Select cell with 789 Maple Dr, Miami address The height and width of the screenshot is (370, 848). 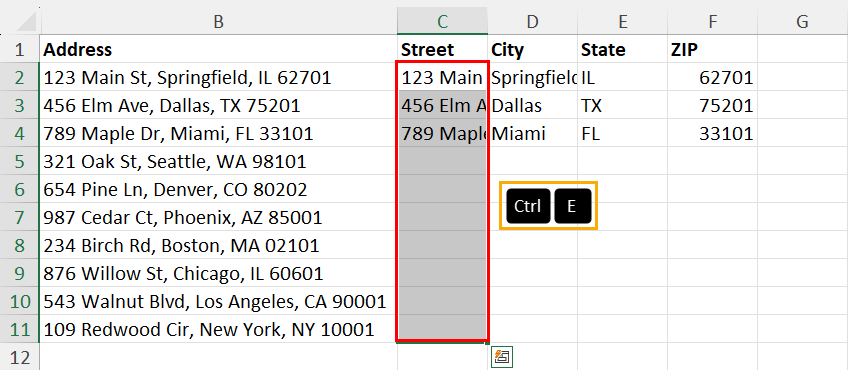(x=218, y=133)
